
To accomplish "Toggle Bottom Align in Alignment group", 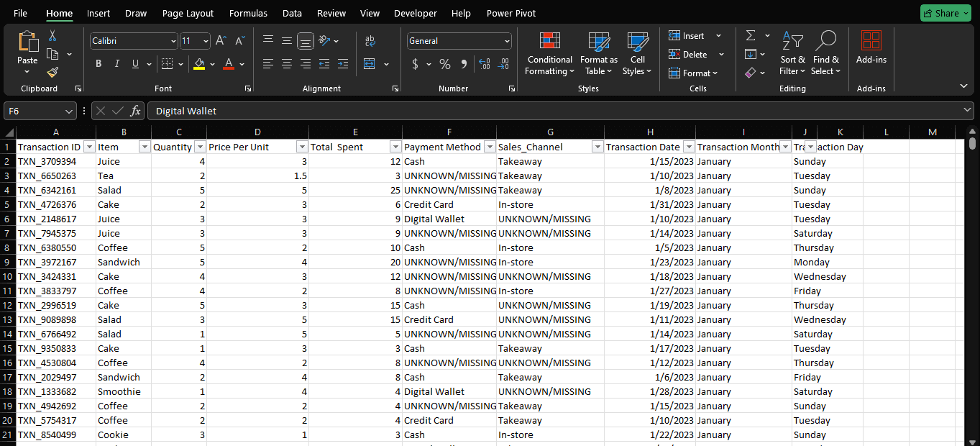I will coord(306,41).
